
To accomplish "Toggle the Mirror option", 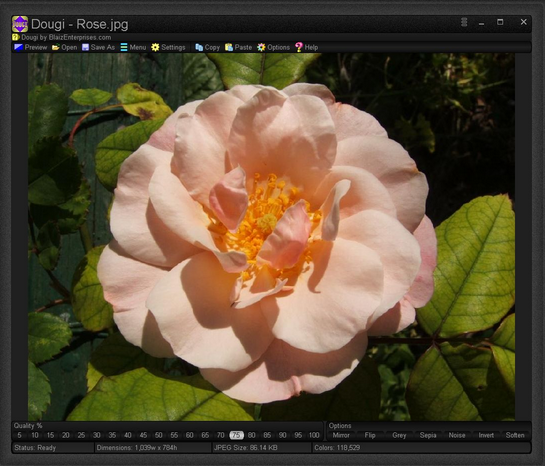I will (x=341, y=435).
